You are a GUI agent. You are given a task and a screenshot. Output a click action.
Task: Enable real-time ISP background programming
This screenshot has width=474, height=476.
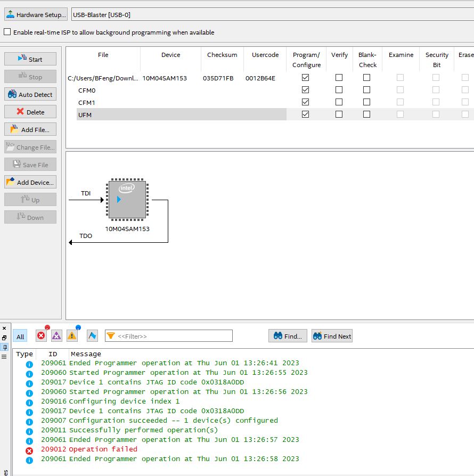coord(7,32)
